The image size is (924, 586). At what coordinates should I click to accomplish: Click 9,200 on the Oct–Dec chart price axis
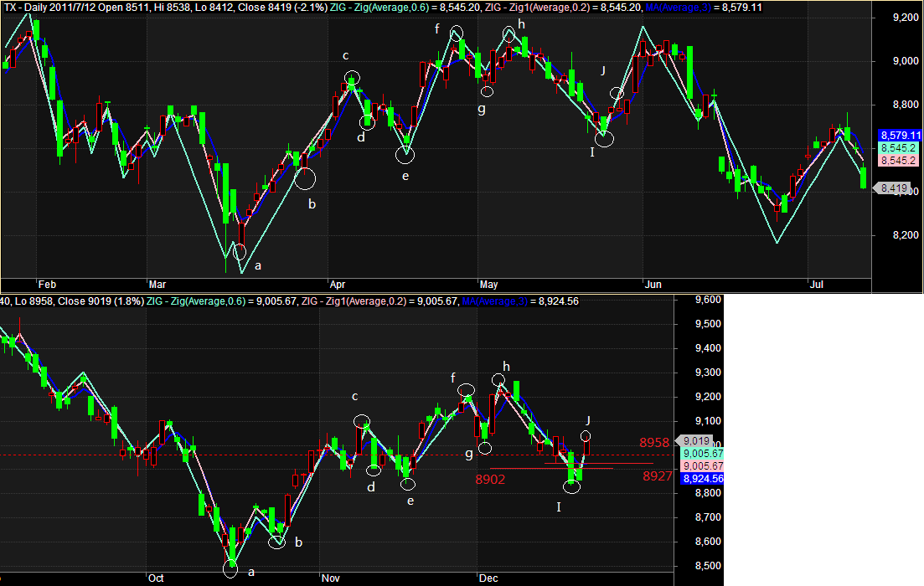[x=709, y=396]
